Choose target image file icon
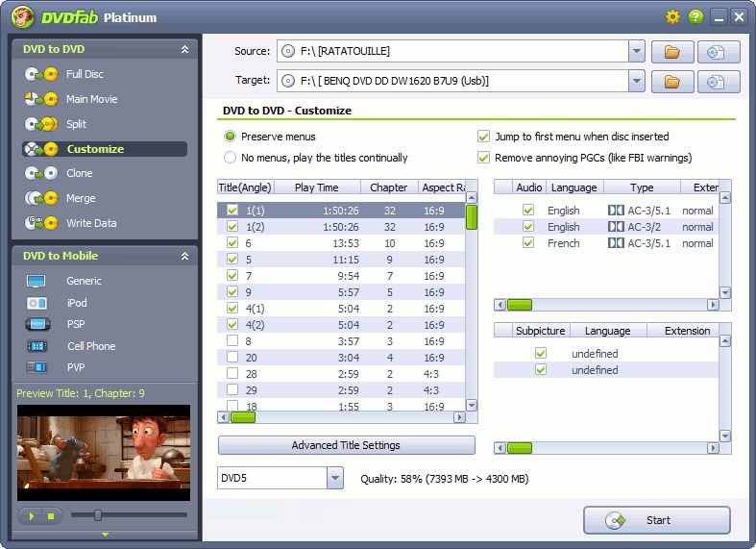756x549 pixels. click(x=719, y=82)
